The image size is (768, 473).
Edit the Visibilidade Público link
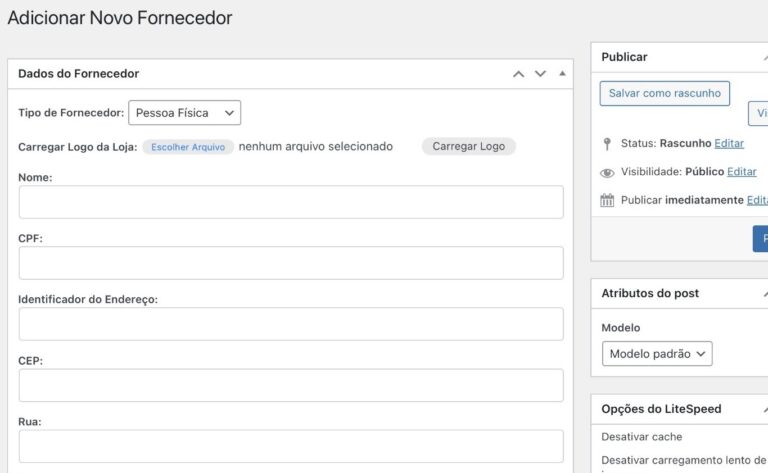pos(741,172)
